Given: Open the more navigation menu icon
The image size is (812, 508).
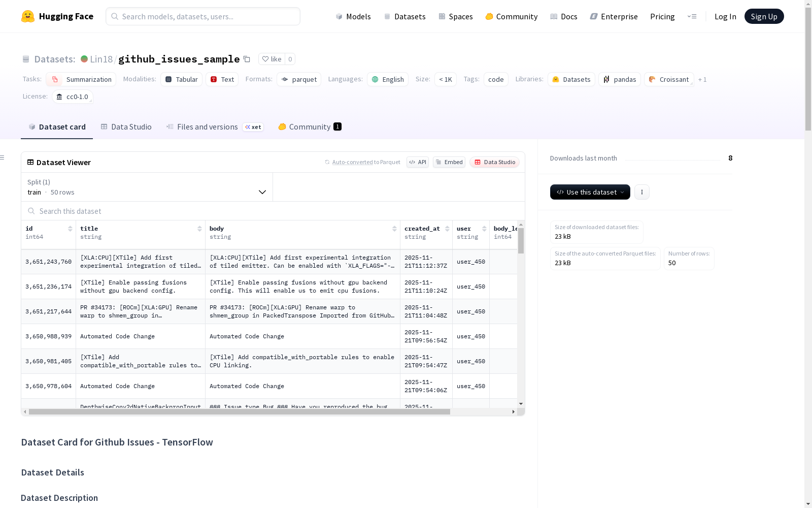Looking at the screenshot, I should pos(692,16).
